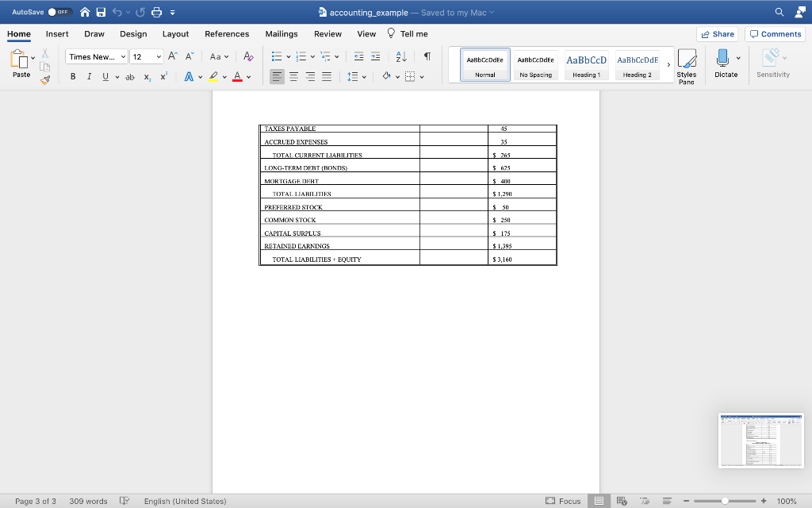Open bullets list dropdown arrow
Image resolution: width=812 pixels, height=508 pixels.
[289, 56]
